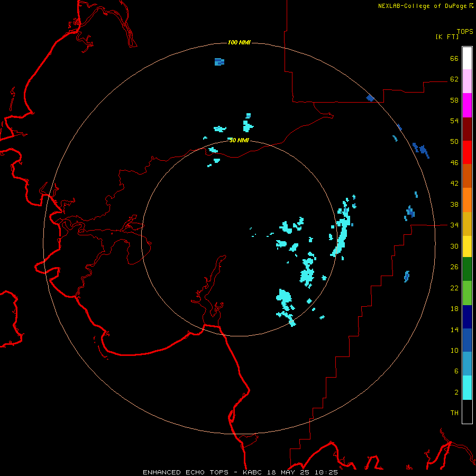Image resolution: width=476 pixels, height=476 pixels.
Task: Click the black TH threshold swatch
Action: pyautogui.click(x=467, y=411)
